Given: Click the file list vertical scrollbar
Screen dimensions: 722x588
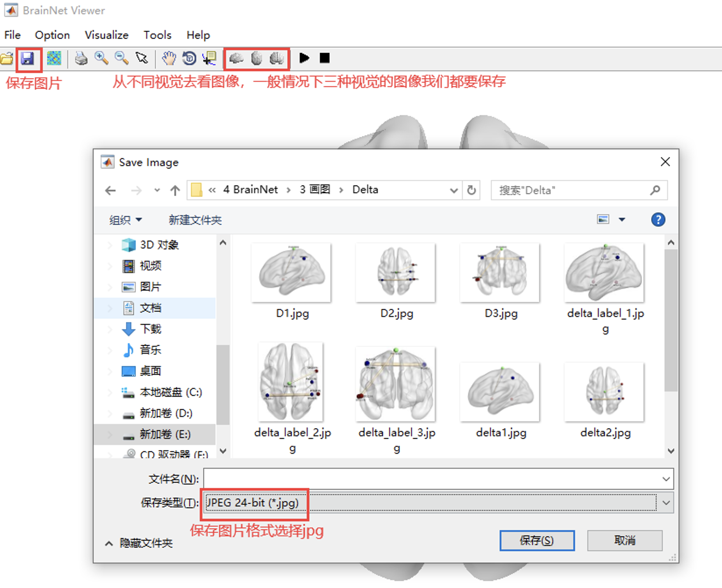Looking at the screenshot, I should (x=671, y=320).
